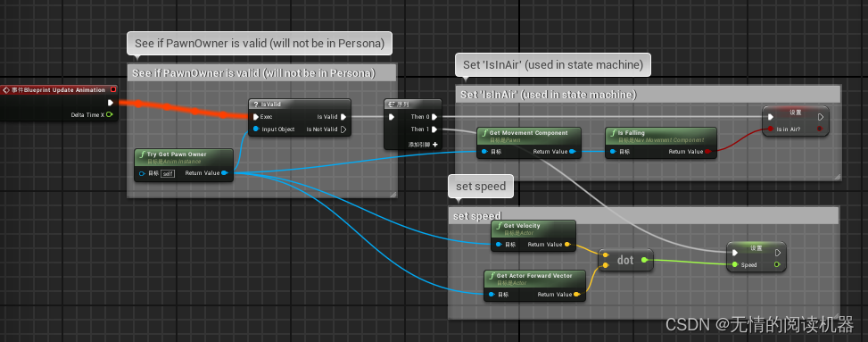Click the bottom input pin of the dot node
Image resolution: width=868 pixels, height=342 pixels.
pos(606,265)
